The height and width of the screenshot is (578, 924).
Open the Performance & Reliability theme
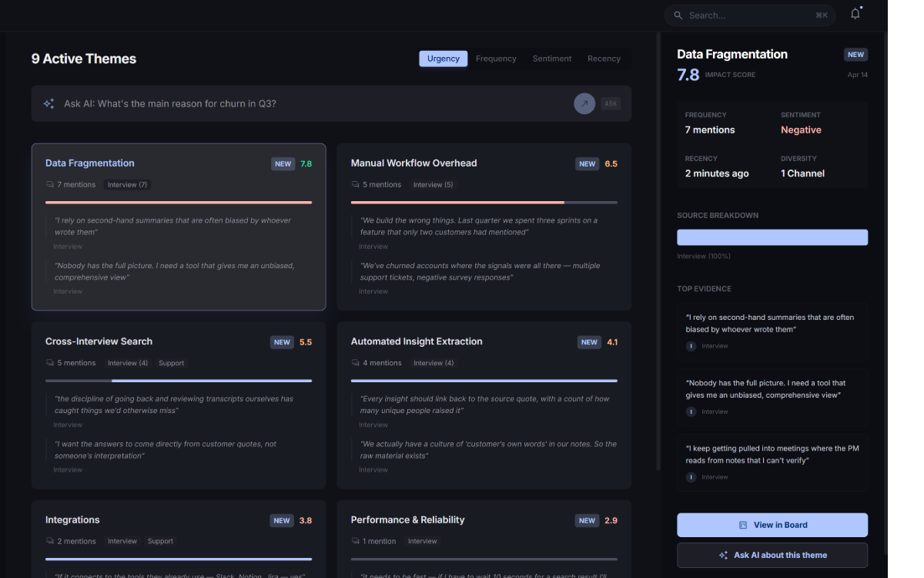(x=484, y=539)
